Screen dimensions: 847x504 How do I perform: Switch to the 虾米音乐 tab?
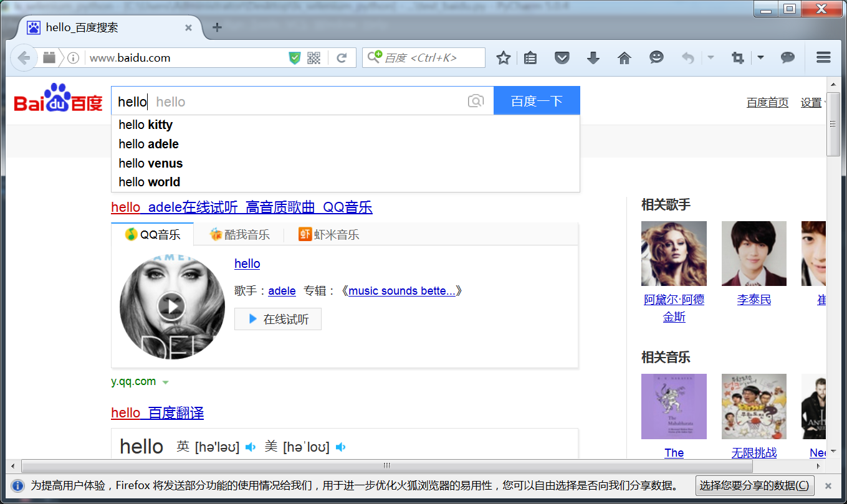pos(329,235)
